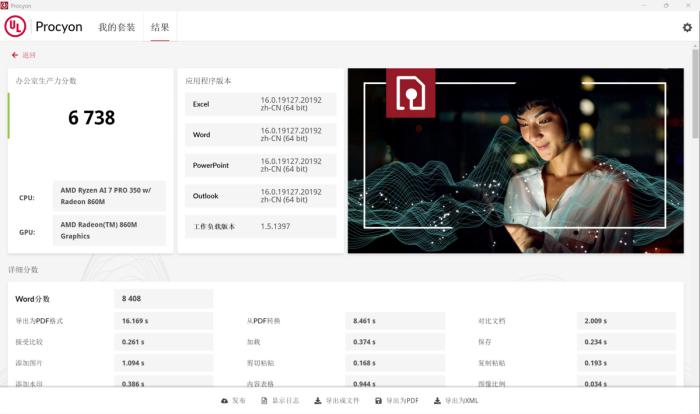Click the 应用程序版本 heading
The height and width of the screenshot is (414, 700).
point(208,81)
